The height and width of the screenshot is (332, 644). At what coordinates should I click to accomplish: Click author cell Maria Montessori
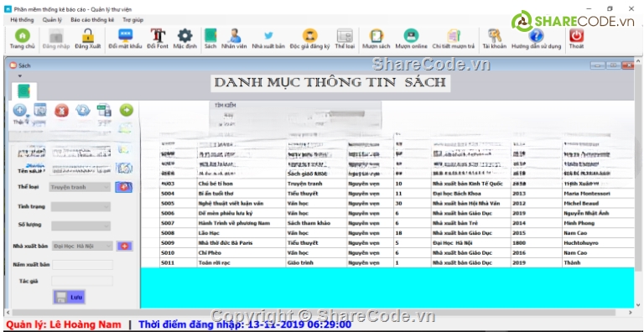pyautogui.click(x=597, y=194)
